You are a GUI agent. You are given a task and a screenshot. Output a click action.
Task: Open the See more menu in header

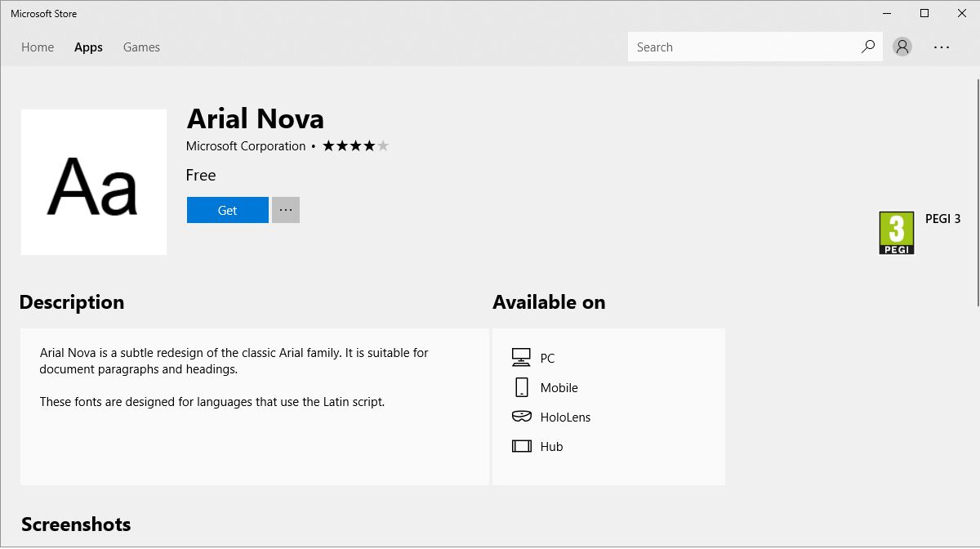tap(942, 47)
